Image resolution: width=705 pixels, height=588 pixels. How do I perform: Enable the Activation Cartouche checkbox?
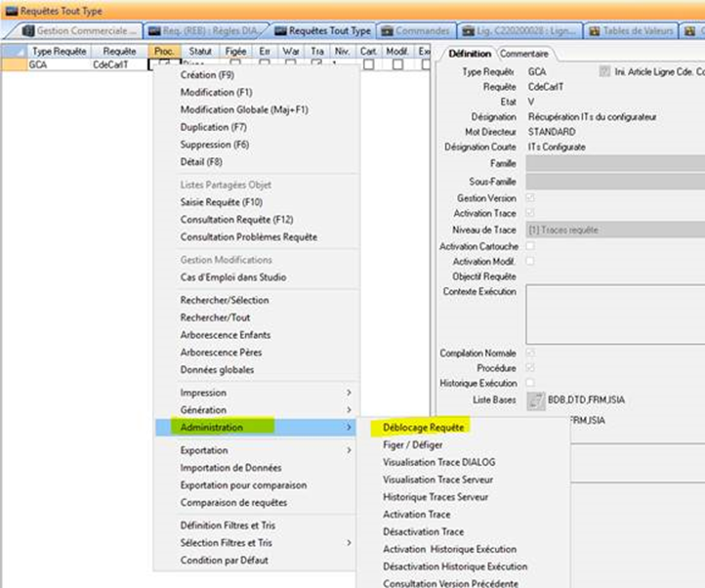point(530,246)
